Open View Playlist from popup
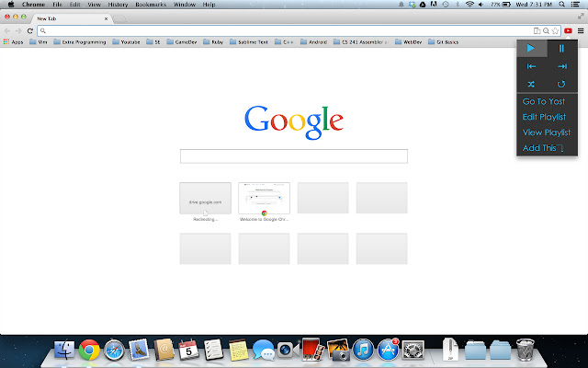Image resolution: width=588 pixels, height=368 pixels. click(x=547, y=132)
